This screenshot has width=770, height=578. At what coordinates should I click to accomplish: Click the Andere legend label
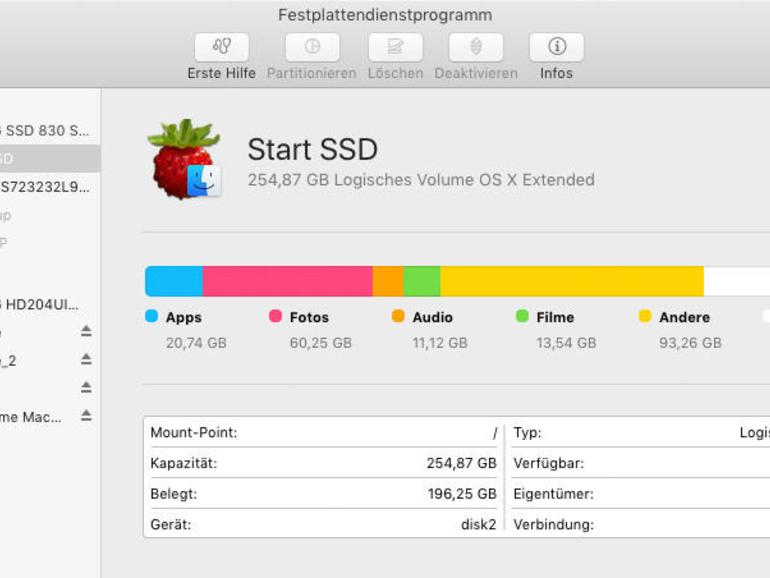click(685, 317)
